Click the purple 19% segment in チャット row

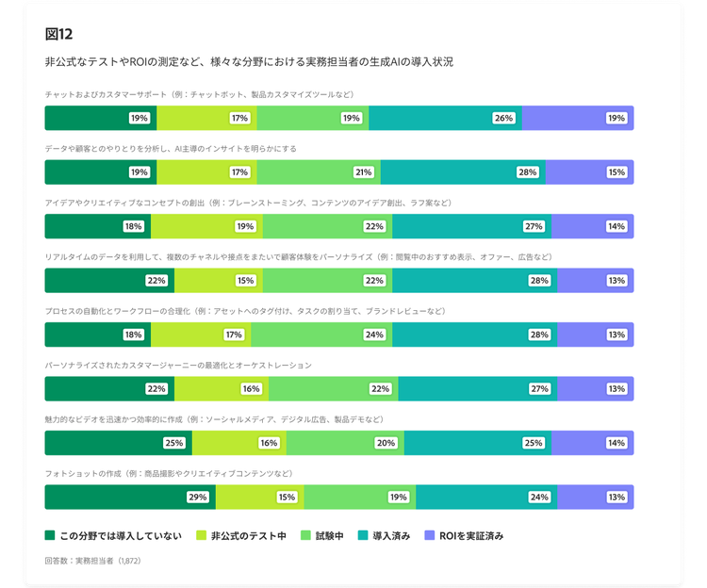(578, 118)
